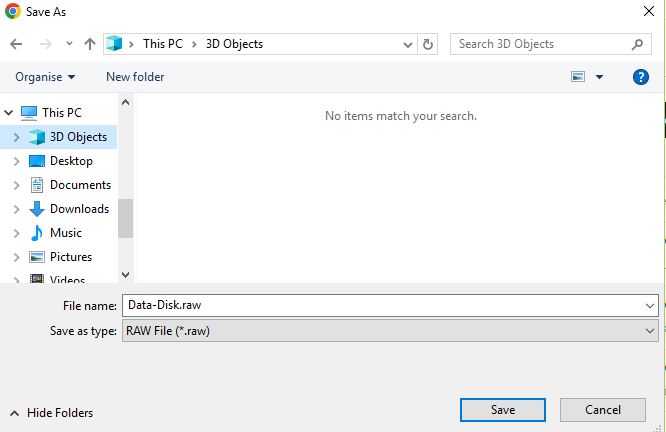Viewport: 666px width, 432px height.
Task: Go back using the left arrow
Action: tap(16, 44)
